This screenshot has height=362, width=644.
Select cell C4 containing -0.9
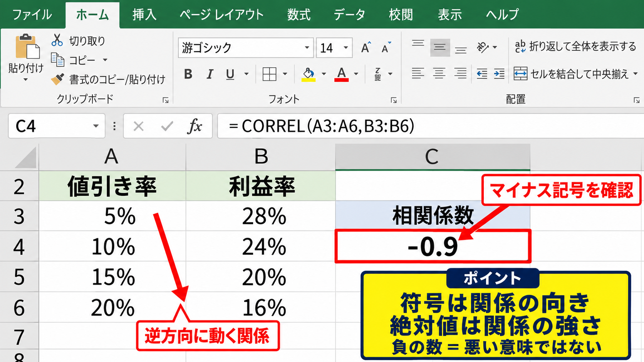pyautogui.click(x=433, y=246)
